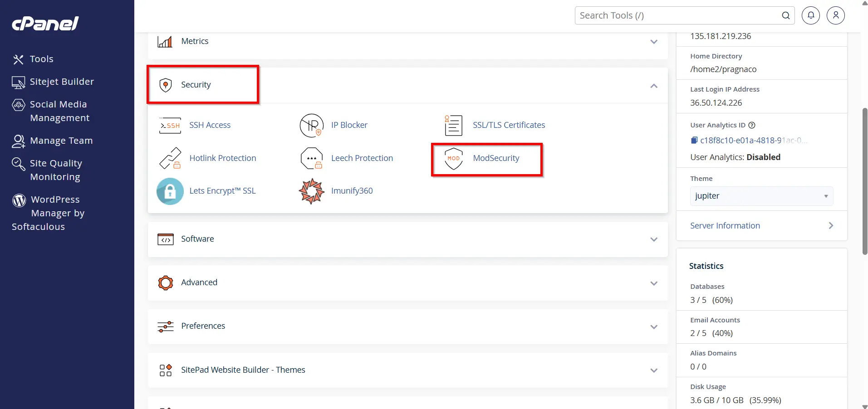Click the Imunify360 star icon
Screen dimensions: 868x409
[312, 191]
